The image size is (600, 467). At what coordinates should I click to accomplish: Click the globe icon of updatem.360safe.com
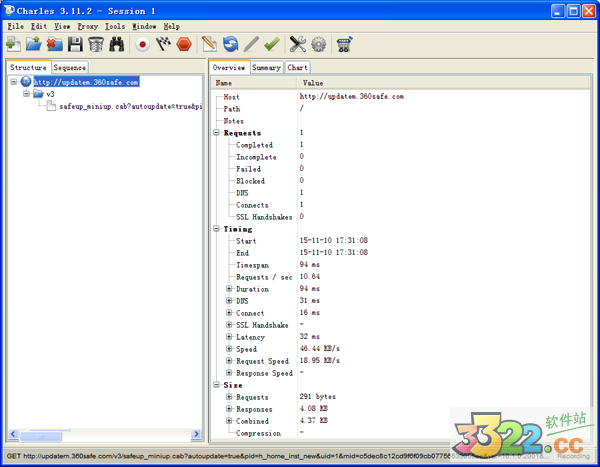click(26, 82)
